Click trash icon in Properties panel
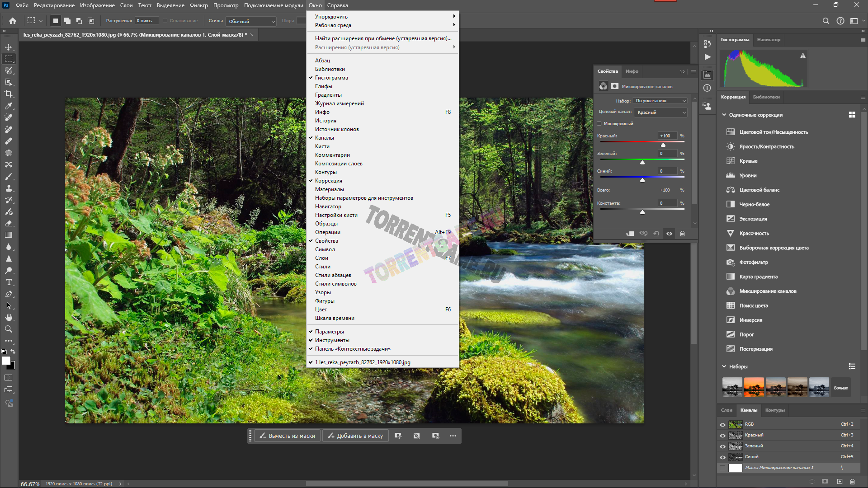868x488 pixels. tap(682, 234)
